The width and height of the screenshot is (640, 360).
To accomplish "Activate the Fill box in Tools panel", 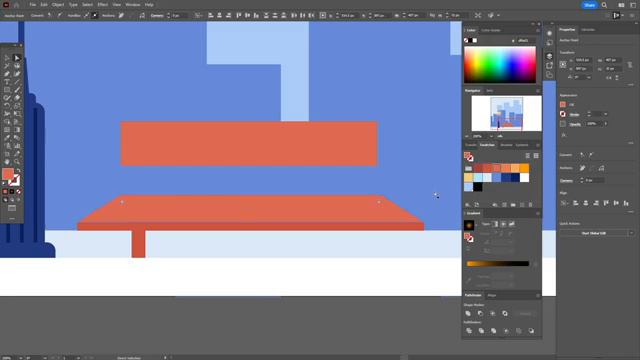I will click(x=8, y=174).
